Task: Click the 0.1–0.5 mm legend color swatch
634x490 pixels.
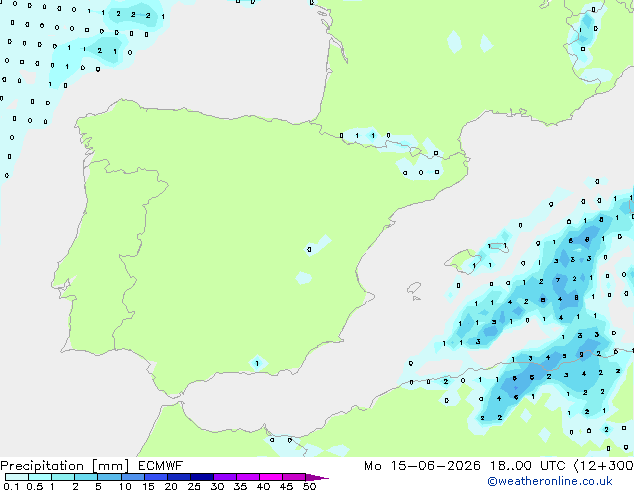Action: click(17, 477)
